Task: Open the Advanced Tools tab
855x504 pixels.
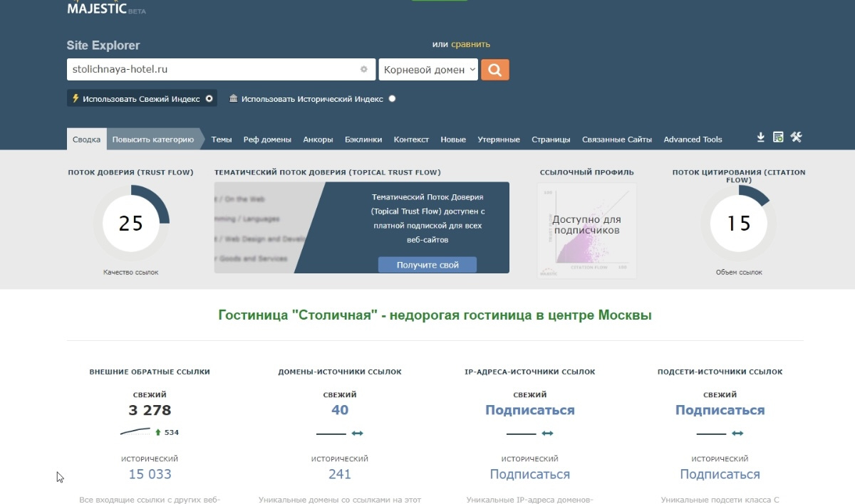Action: coord(693,140)
